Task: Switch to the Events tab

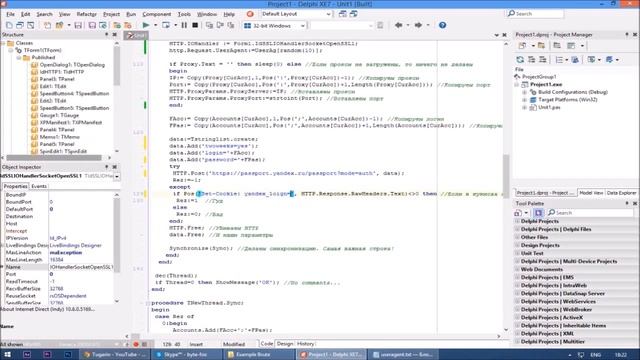Action: (x=39, y=186)
